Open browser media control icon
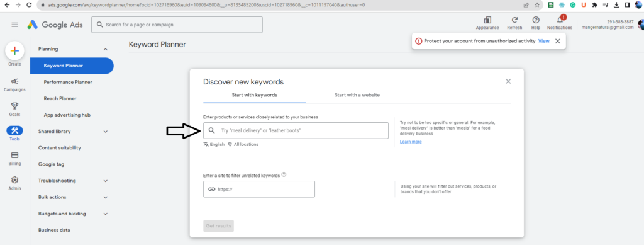 606,5
